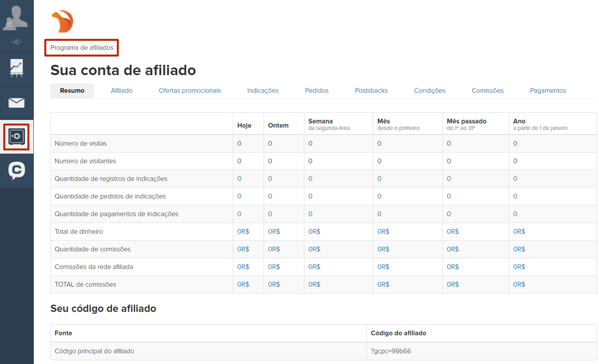Click the safe/sales sidebar icon
Screen dimensions: 599x364
coord(16,136)
